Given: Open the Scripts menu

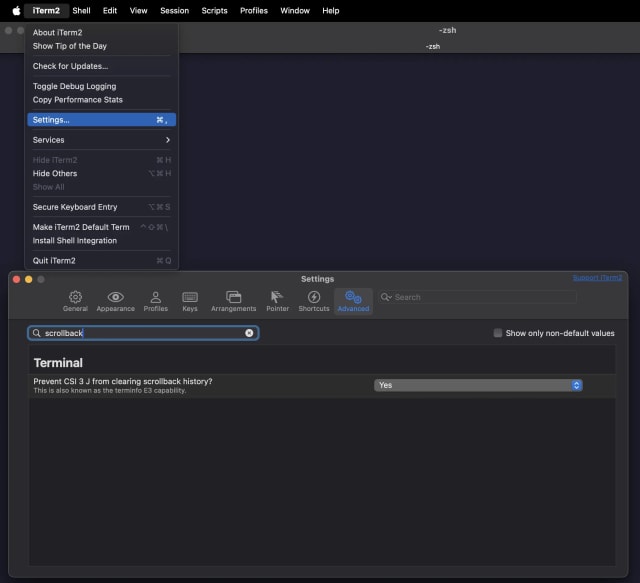Looking at the screenshot, I should [214, 11].
